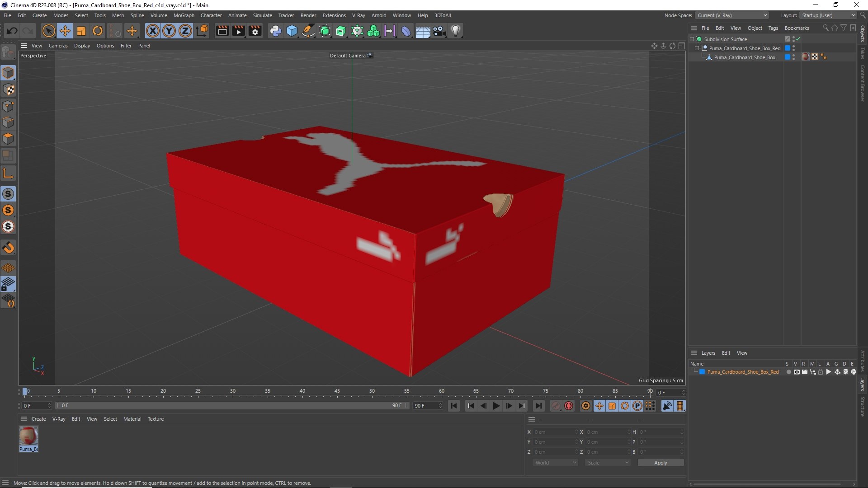This screenshot has height=488, width=868.
Task: Toggle Autokeying button
Action: pos(569,406)
